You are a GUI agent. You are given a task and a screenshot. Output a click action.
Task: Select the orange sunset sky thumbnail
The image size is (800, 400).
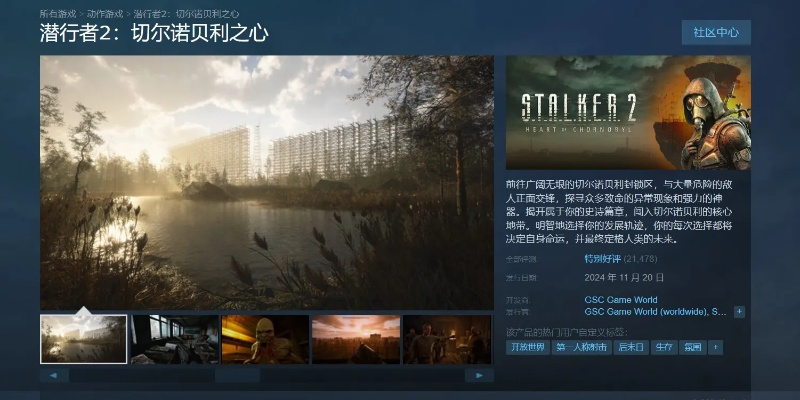tap(356, 339)
